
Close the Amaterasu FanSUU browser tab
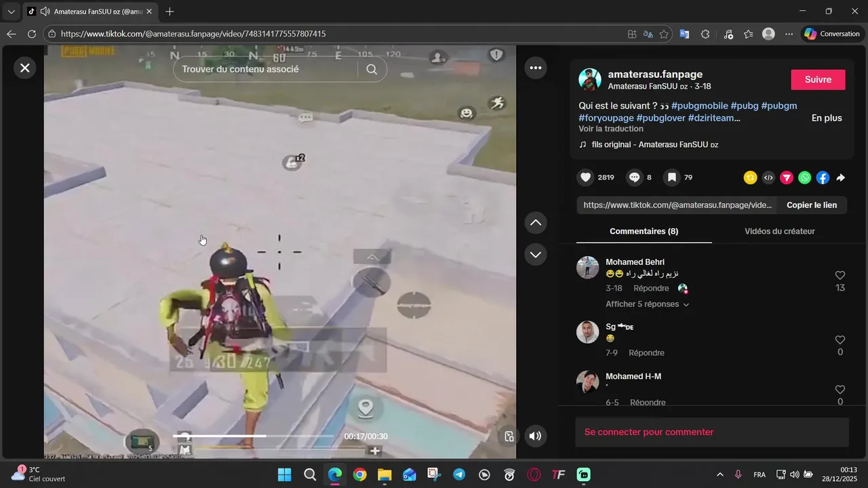tap(149, 12)
